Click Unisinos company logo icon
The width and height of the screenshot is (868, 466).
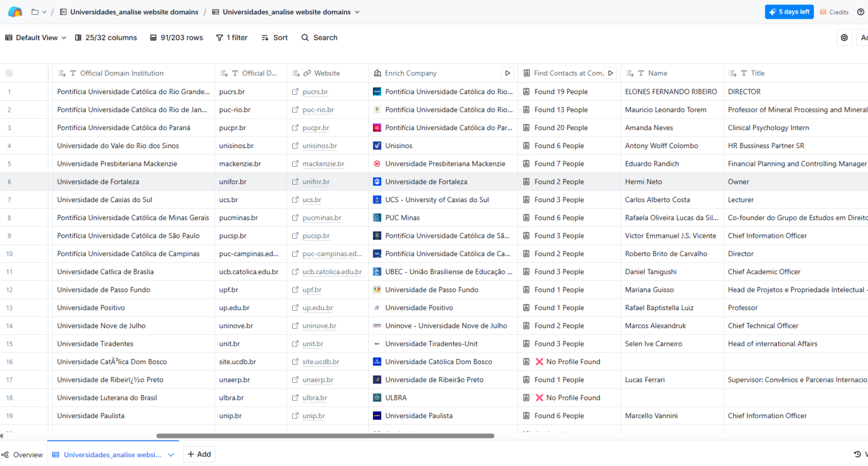[x=377, y=146]
